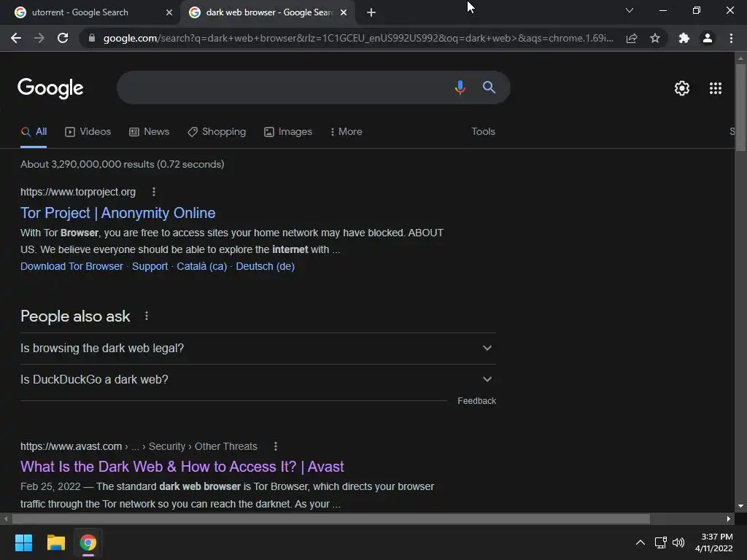
Task: Expand Is DuckDuckGo a dark web
Action: pyautogui.click(x=258, y=379)
